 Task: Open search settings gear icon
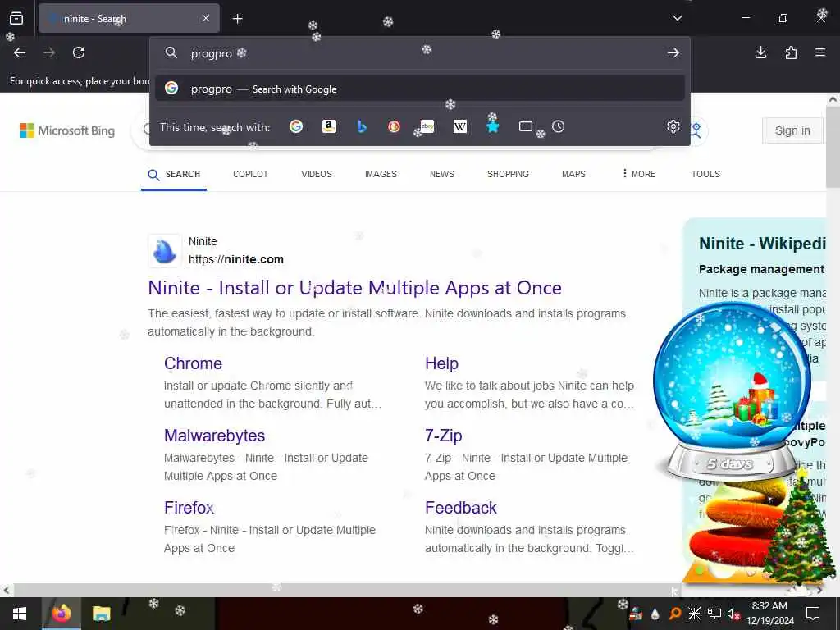(673, 126)
